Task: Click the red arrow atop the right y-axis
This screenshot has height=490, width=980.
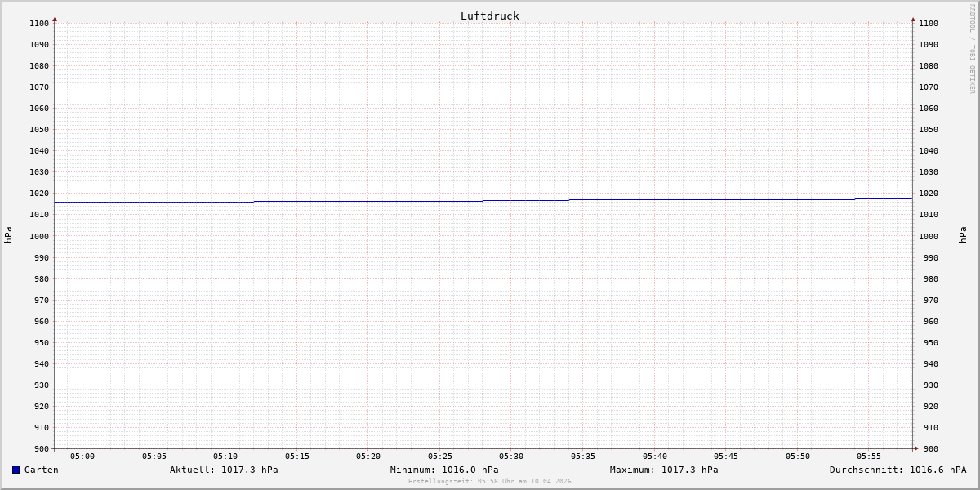Action: (913, 19)
